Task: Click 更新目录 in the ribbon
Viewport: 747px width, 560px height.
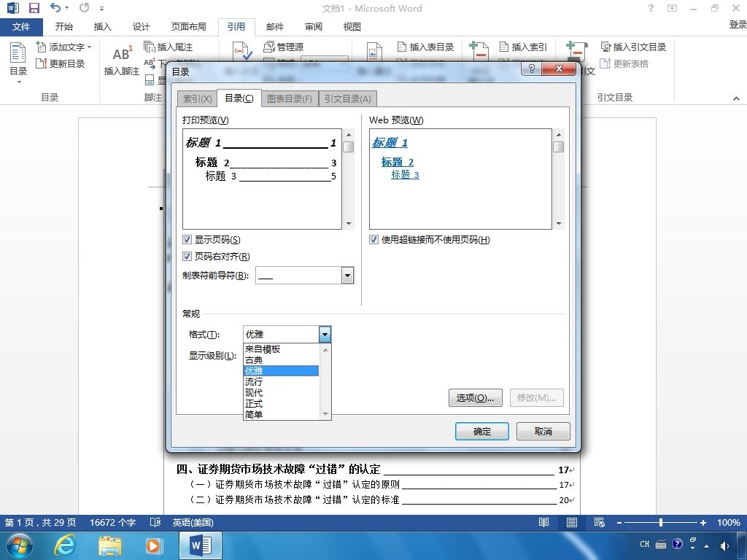Action: [x=61, y=63]
